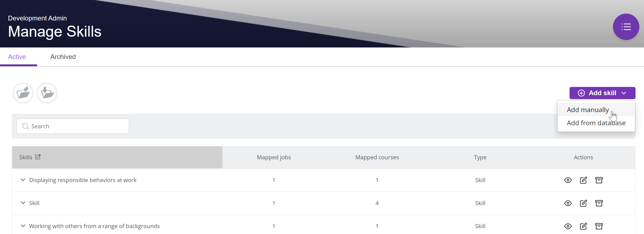Expand Working with others row chevron
The image size is (644, 234).
[23, 226]
